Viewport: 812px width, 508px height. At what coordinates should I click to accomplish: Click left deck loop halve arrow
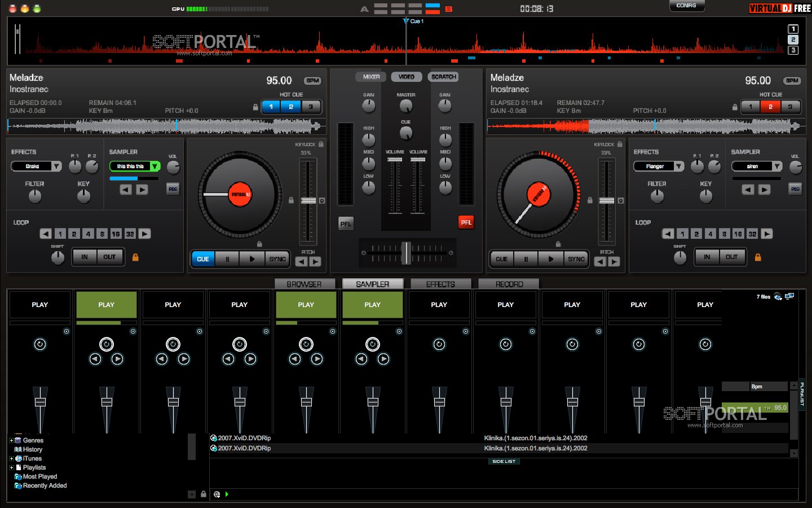point(46,234)
